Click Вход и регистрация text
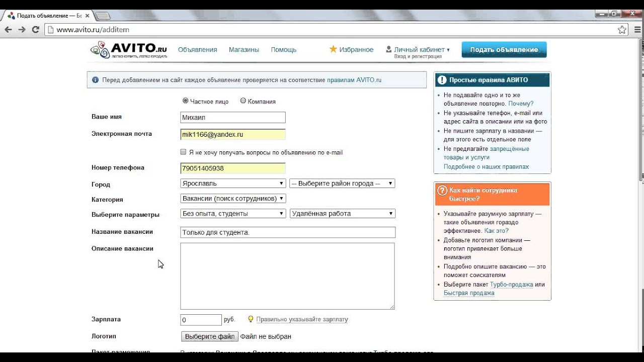This screenshot has width=644, height=362. tap(418, 57)
